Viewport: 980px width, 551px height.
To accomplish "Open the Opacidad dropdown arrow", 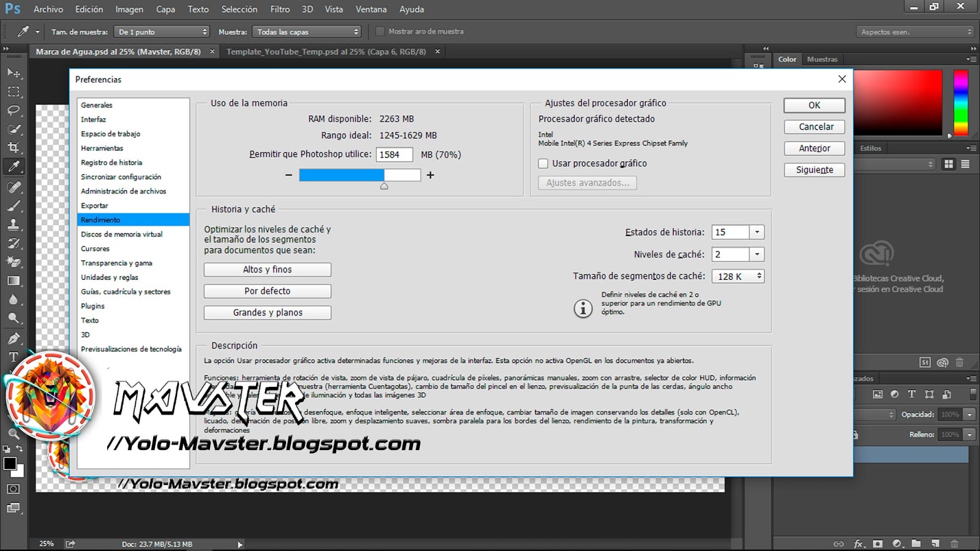I will coord(970,414).
